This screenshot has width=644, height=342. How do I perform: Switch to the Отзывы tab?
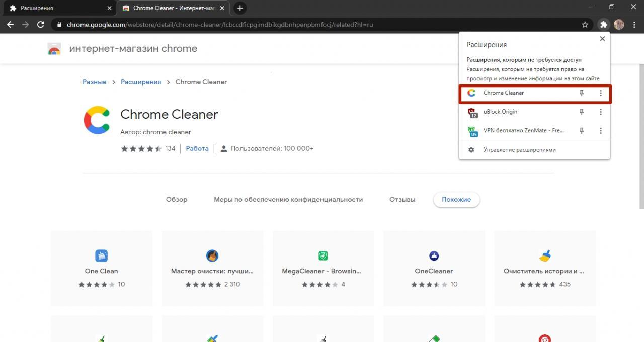pyautogui.click(x=403, y=199)
